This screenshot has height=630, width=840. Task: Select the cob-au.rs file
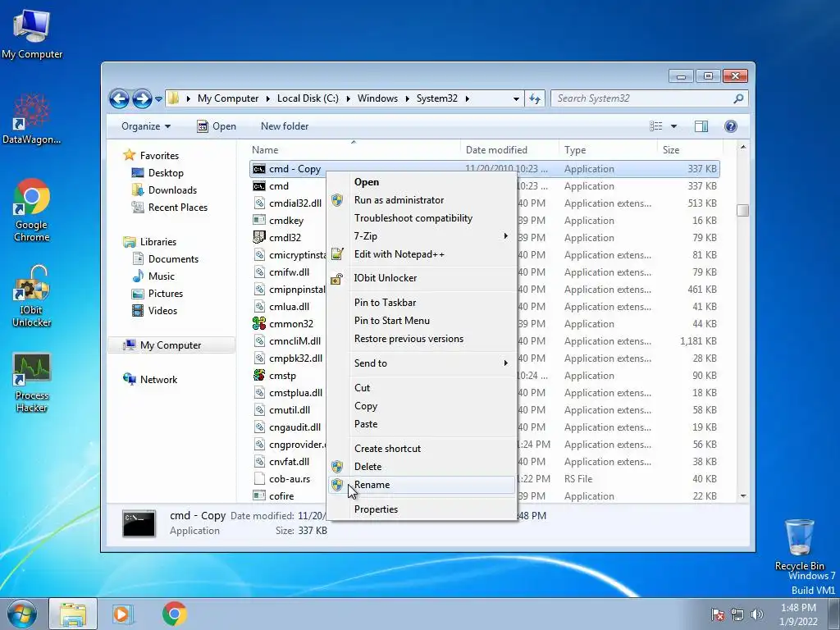point(290,479)
